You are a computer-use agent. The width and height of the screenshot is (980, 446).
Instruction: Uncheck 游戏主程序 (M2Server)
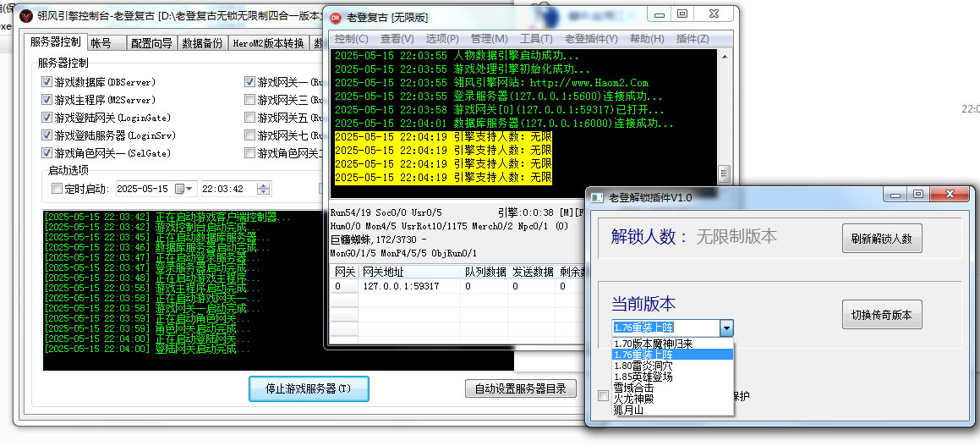pos(47,100)
